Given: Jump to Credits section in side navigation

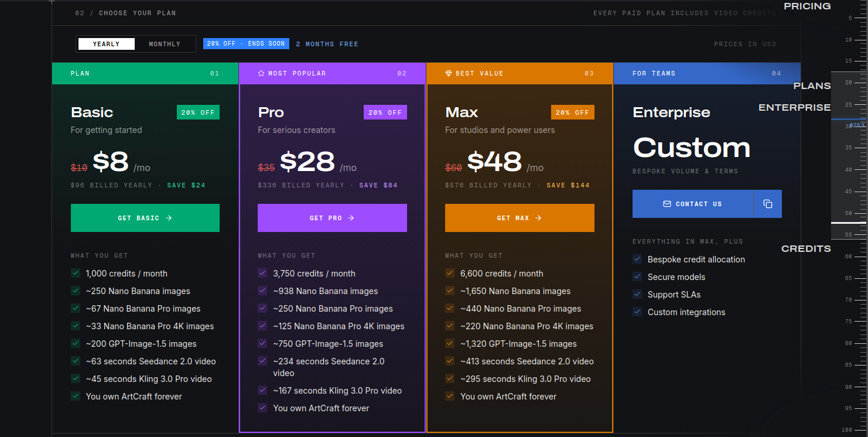Looking at the screenshot, I should (x=806, y=248).
